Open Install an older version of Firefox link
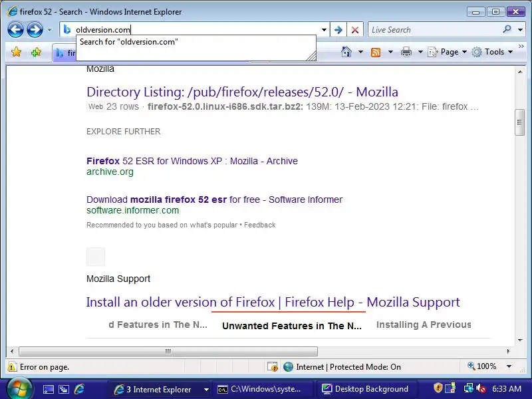The image size is (532, 399). 273,302
